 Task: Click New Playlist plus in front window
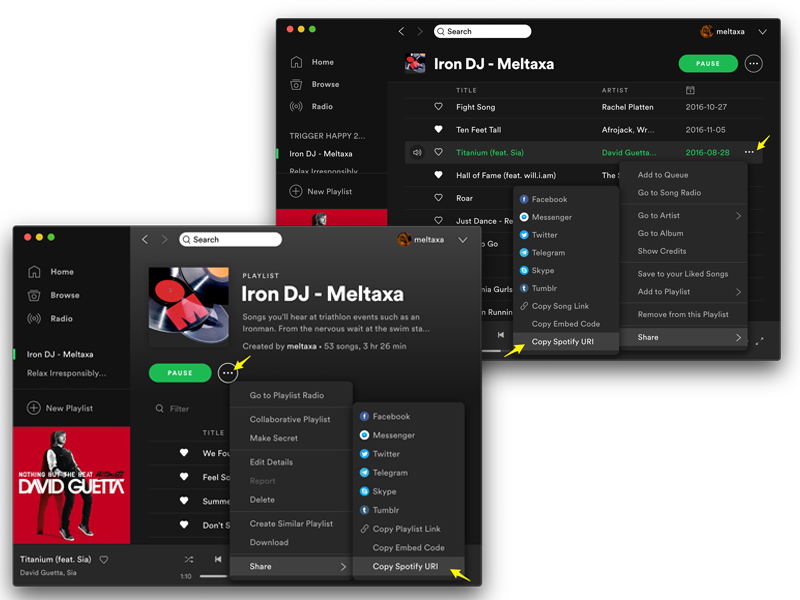click(34, 408)
